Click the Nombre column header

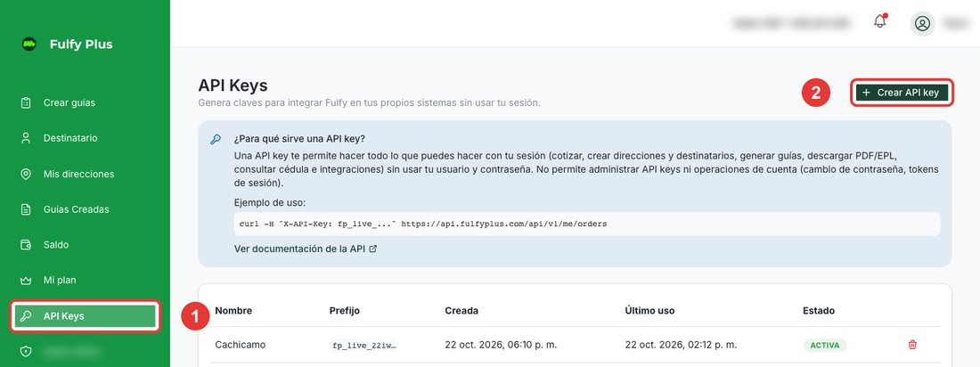(x=233, y=310)
